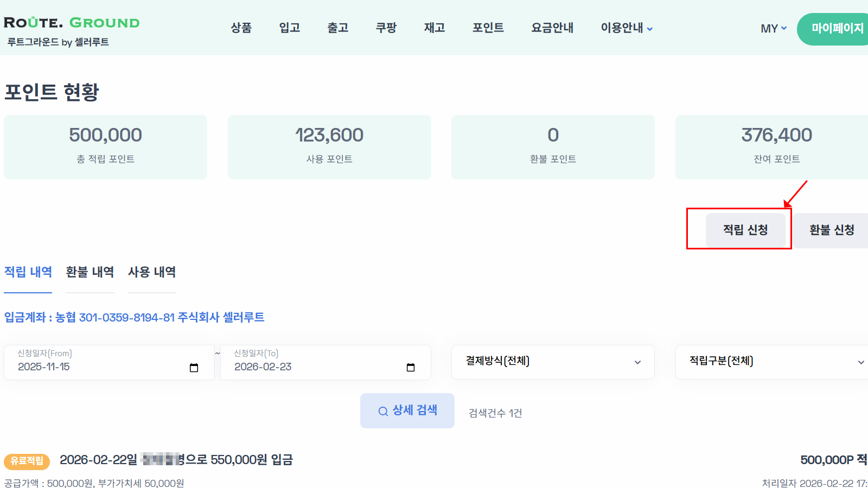Open the 적립구분(전체) dropdown

pos(770,362)
